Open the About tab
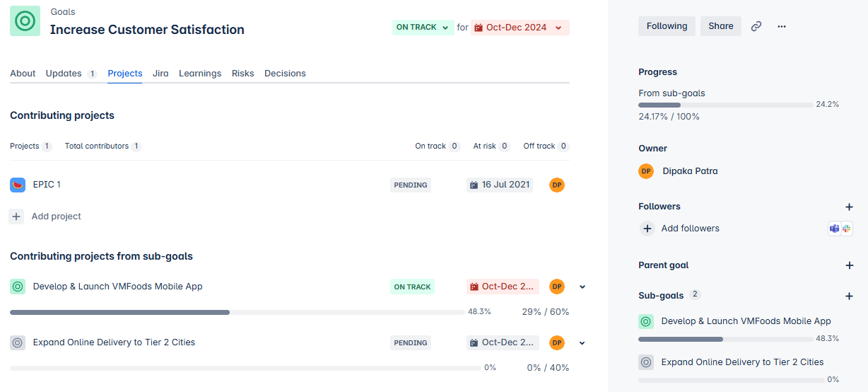 tap(23, 74)
